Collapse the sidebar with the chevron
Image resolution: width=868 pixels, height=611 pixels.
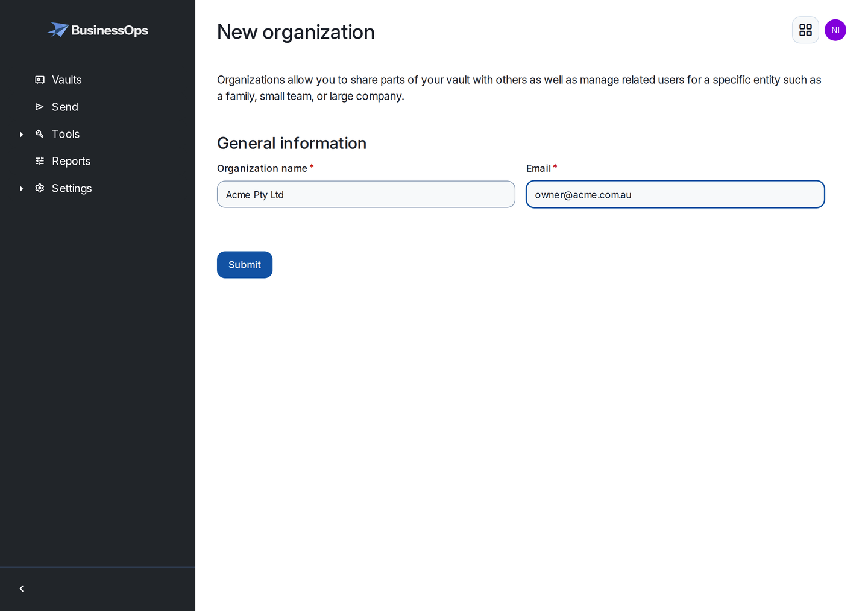click(x=22, y=589)
